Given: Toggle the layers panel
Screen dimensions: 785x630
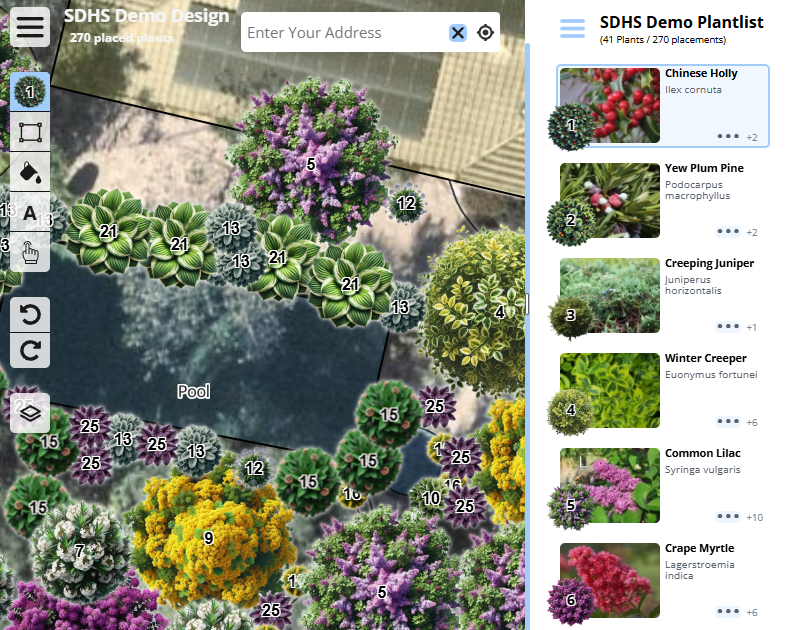Looking at the screenshot, I should (30, 412).
